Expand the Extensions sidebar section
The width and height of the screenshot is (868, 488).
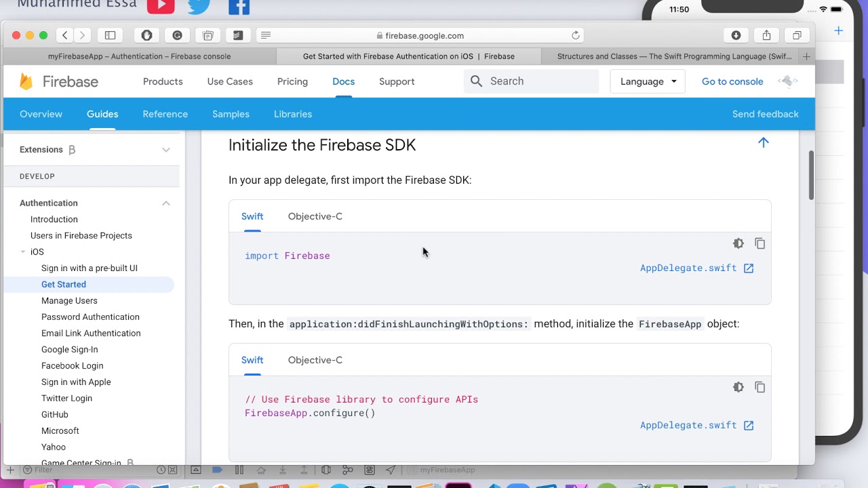tap(166, 150)
